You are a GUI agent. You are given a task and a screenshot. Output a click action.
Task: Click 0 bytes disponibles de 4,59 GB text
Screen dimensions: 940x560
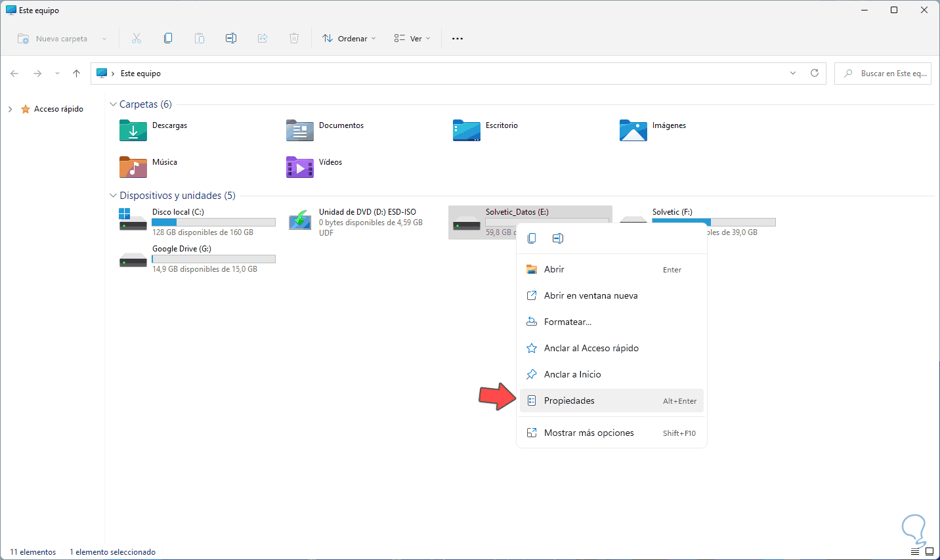point(371,223)
